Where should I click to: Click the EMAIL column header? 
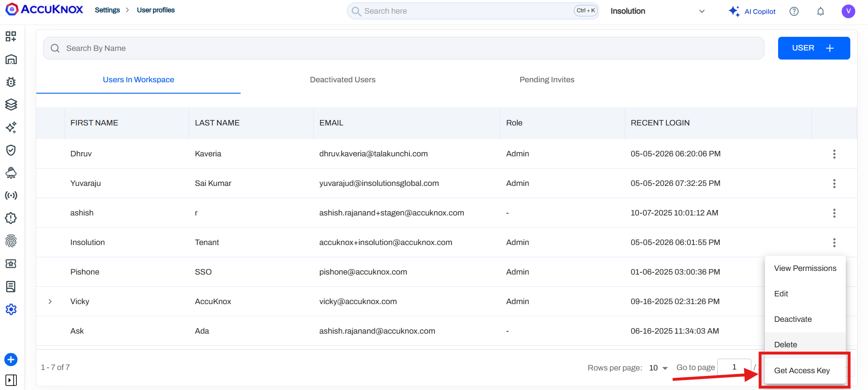pyautogui.click(x=331, y=123)
